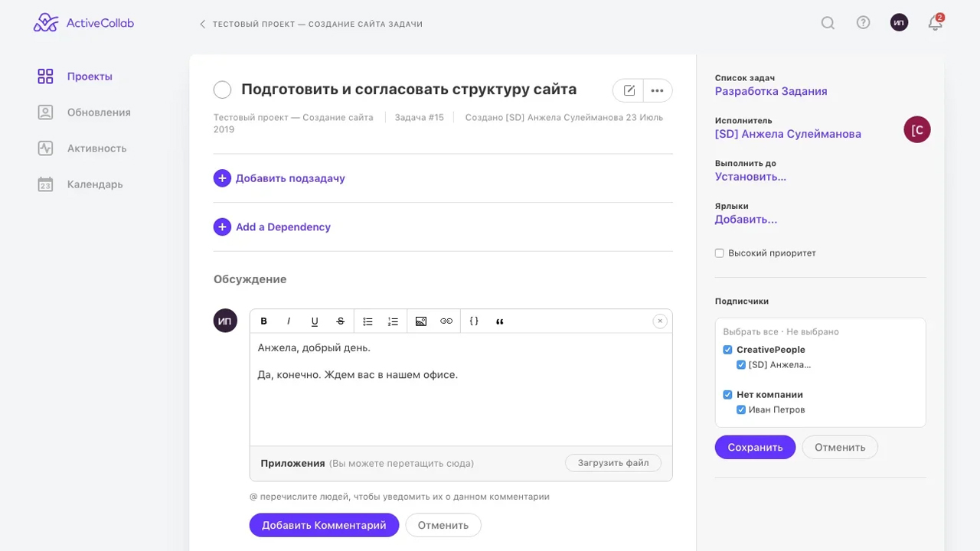Insert a code block

(x=474, y=321)
